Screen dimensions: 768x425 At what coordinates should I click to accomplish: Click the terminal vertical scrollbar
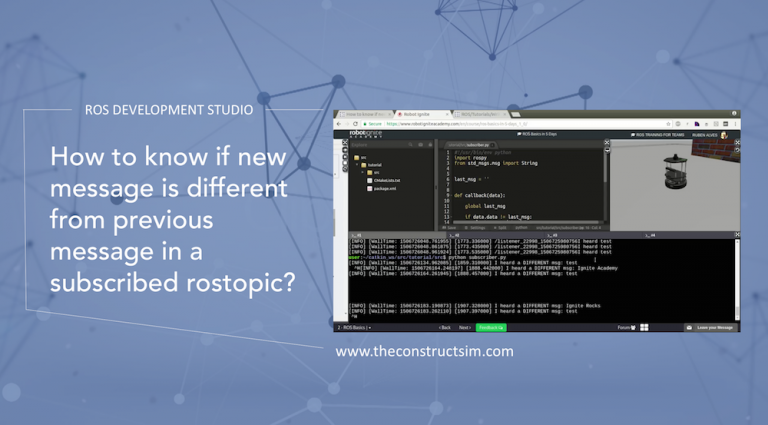click(x=737, y=279)
